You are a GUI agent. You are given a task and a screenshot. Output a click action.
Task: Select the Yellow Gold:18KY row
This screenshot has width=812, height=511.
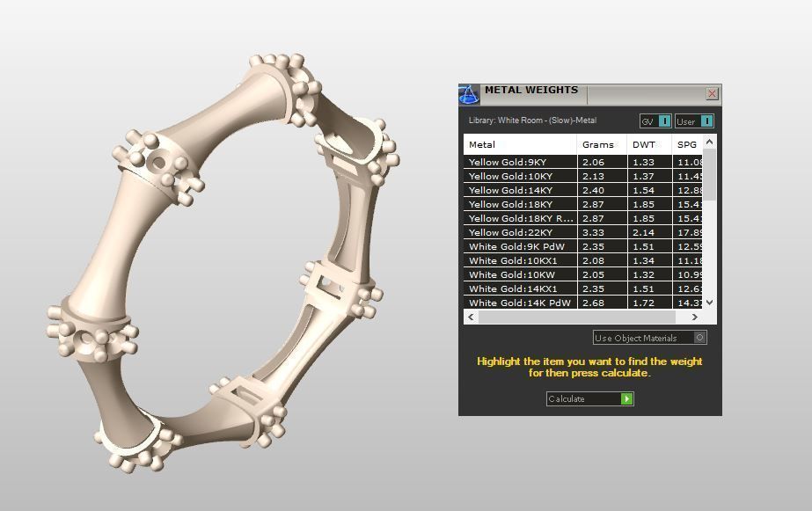pyautogui.click(x=583, y=204)
